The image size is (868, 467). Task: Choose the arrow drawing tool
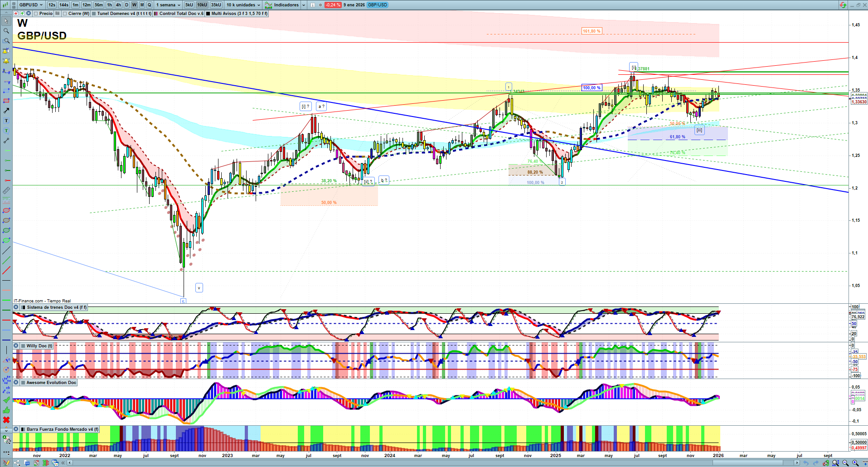pyautogui.click(x=6, y=111)
